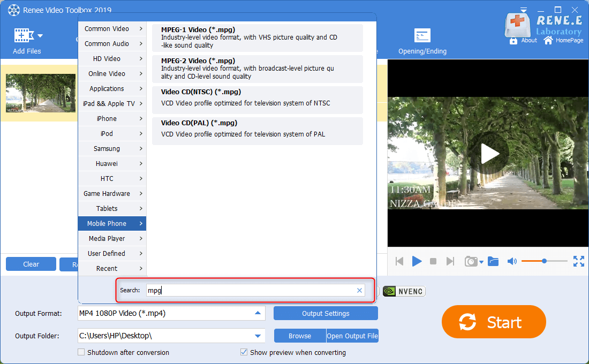Take a snapshot with the camera icon
Screen dimensions: 589x364
(471, 261)
